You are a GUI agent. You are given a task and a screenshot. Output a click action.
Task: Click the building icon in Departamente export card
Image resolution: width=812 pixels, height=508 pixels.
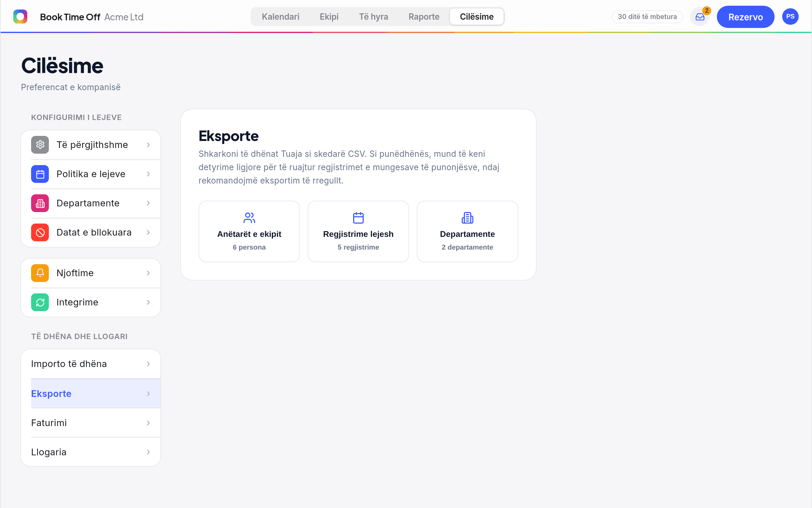[467, 218]
